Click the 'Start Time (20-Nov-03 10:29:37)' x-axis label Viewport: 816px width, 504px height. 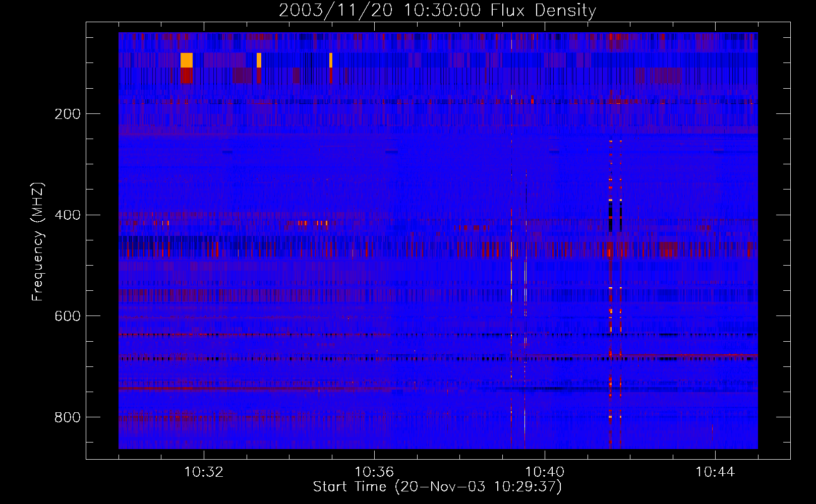437,487
